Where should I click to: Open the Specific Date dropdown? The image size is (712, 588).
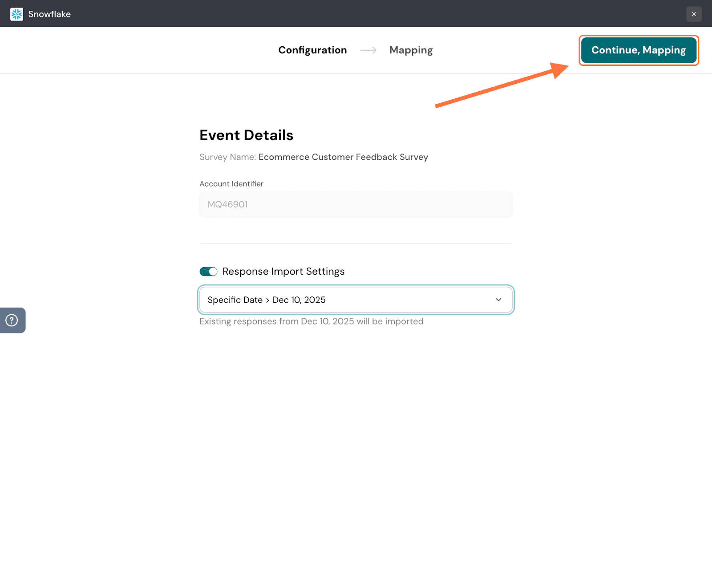pyautogui.click(x=235, y=300)
